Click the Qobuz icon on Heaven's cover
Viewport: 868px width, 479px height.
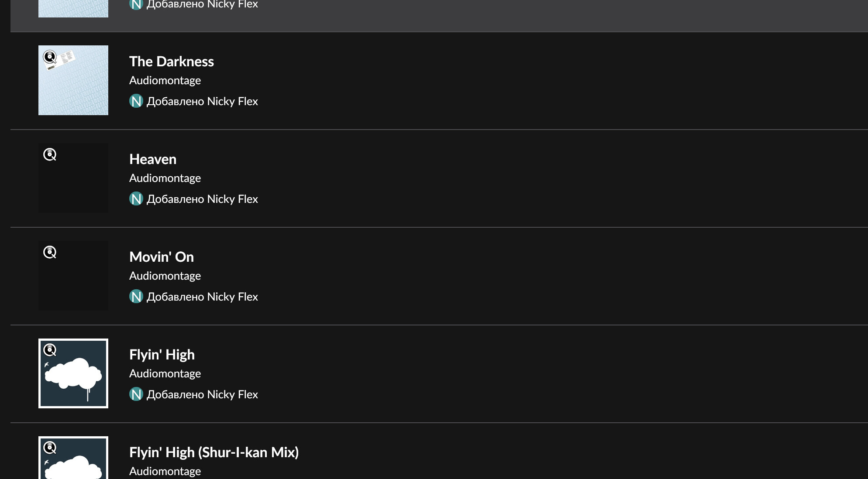50,154
